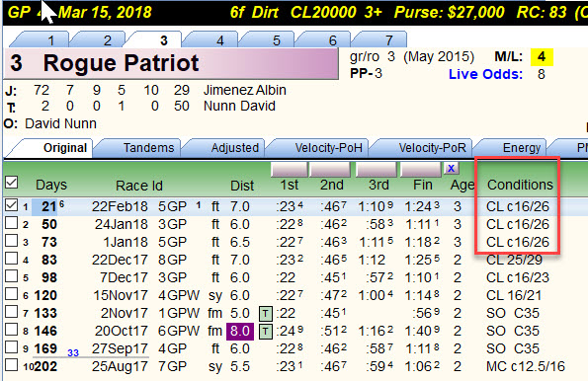The height and width of the screenshot is (381, 588).
Task: Uncheck the 22Feb18 race line checkbox
Action: pyautogui.click(x=11, y=205)
